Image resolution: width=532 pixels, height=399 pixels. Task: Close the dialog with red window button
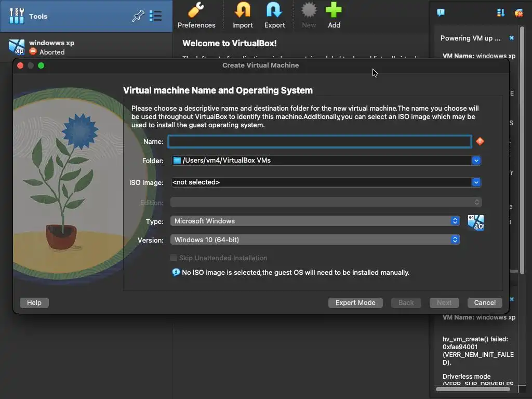(x=20, y=65)
